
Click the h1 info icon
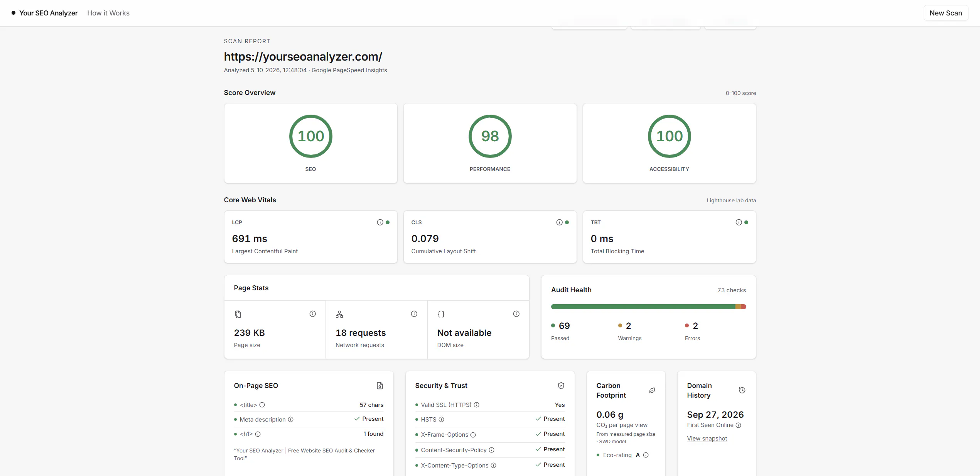tap(258, 434)
